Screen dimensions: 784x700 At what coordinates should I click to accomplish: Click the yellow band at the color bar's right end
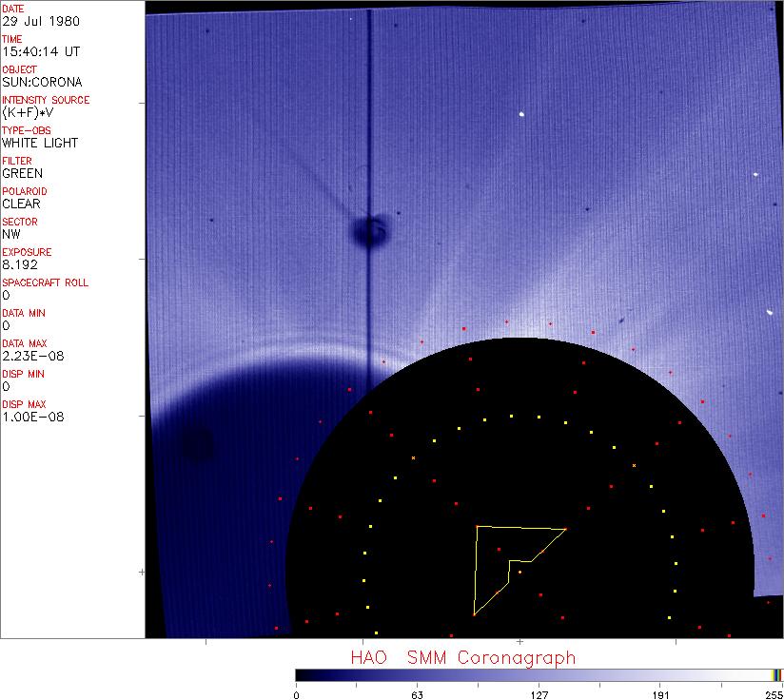click(777, 674)
